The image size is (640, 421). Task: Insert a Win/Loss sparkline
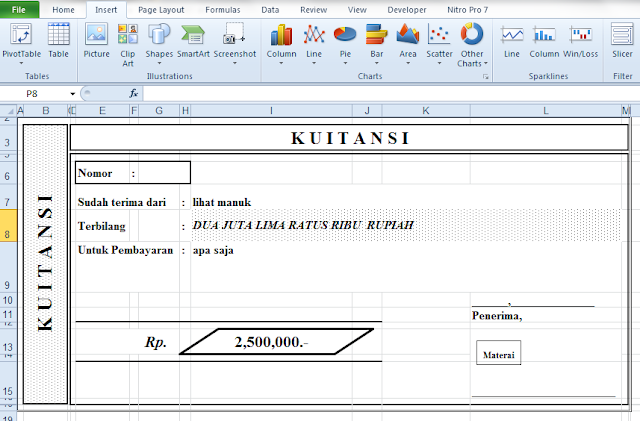(580, 41)
